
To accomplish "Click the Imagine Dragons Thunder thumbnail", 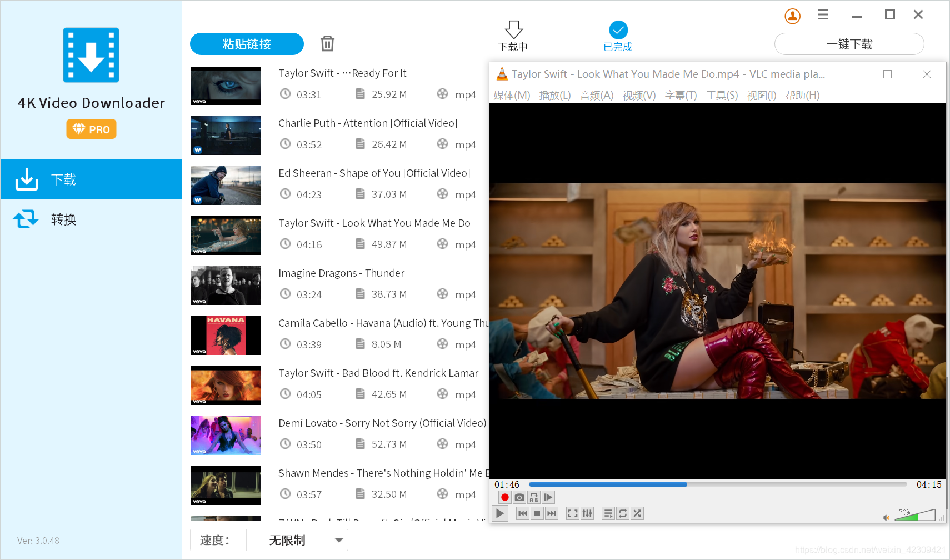I will coord(226,285).
